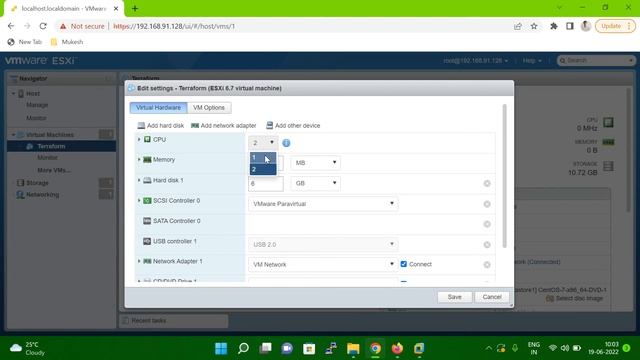Expand the SCSI Controller 0 row

click(x=139, y=200)
